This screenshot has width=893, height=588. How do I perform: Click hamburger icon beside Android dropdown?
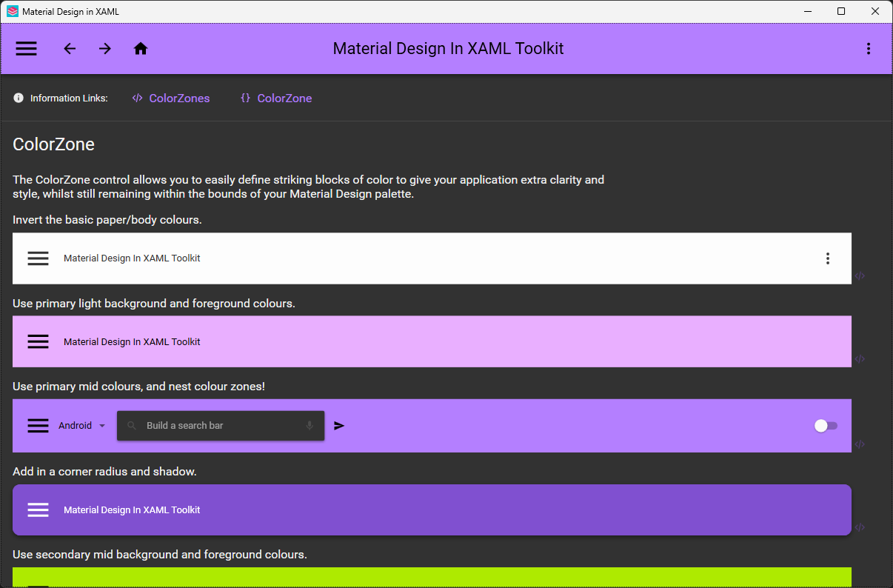coord(39,426)
